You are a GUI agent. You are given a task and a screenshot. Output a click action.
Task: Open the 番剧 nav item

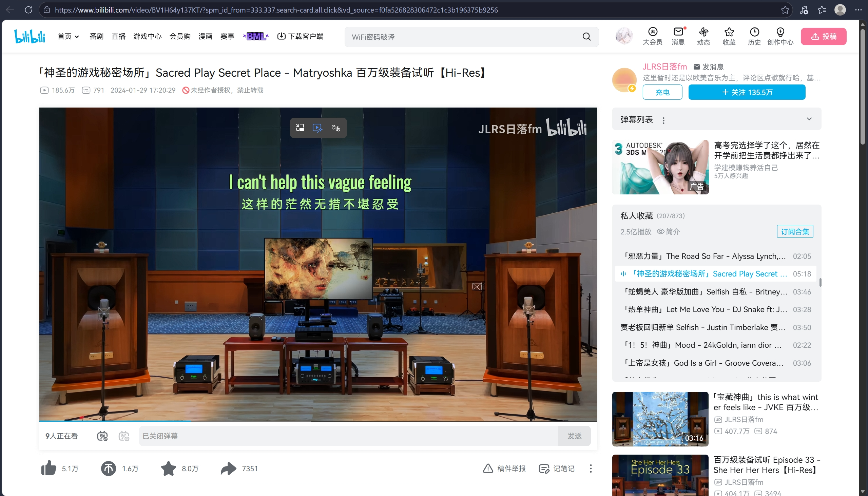click(96, 36)
